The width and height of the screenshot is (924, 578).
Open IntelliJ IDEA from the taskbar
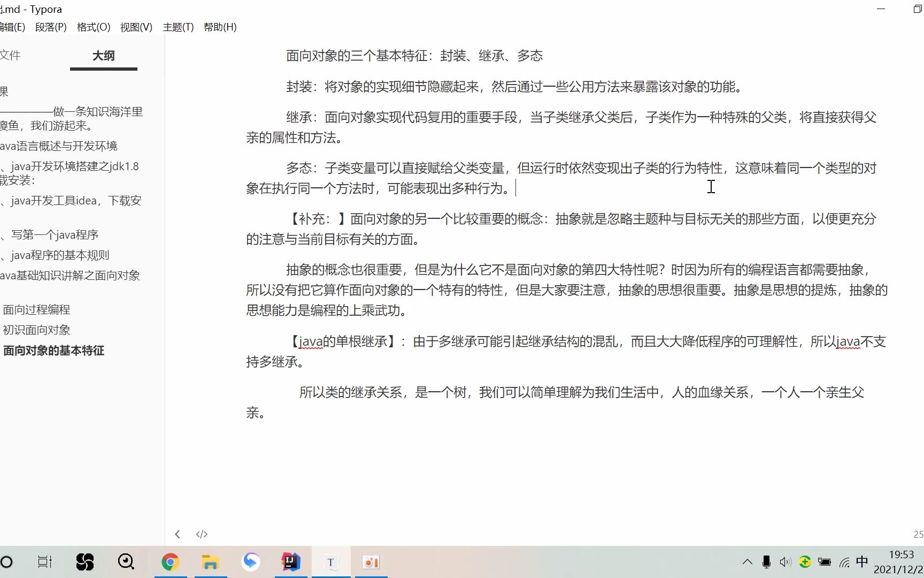pos(290,562)
